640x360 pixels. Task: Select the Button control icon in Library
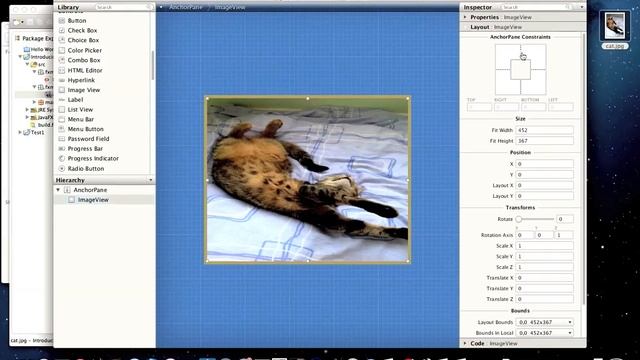[62, 20]
